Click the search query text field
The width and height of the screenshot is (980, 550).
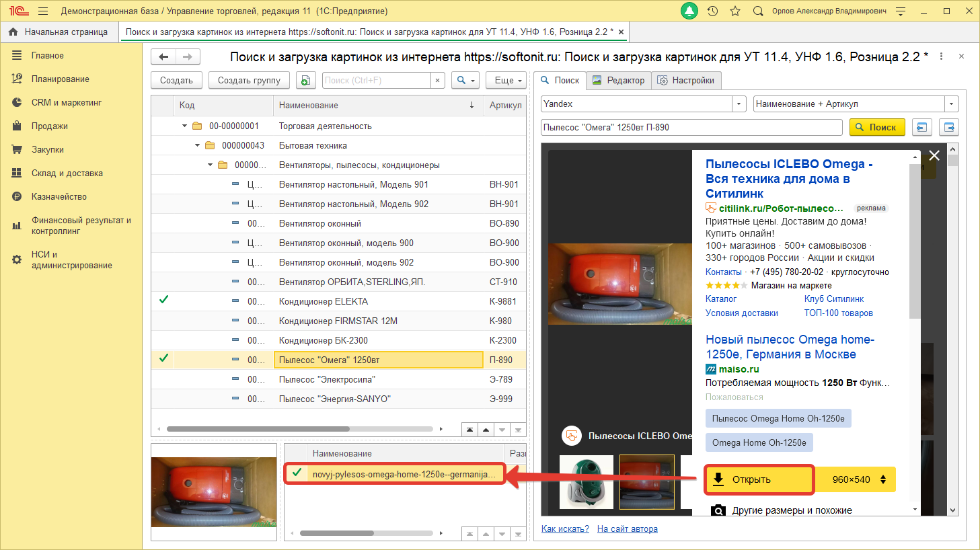pyautogui.click(x=691, y=127)
